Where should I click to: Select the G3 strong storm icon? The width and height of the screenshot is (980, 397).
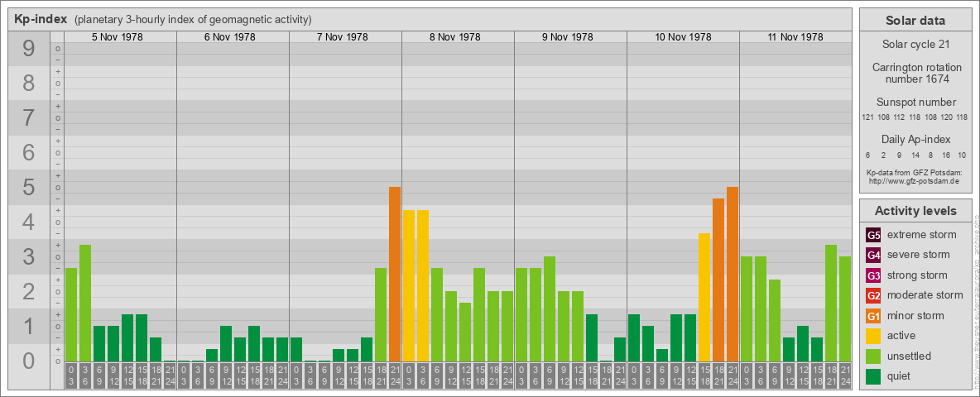click(x=873, y=275)
